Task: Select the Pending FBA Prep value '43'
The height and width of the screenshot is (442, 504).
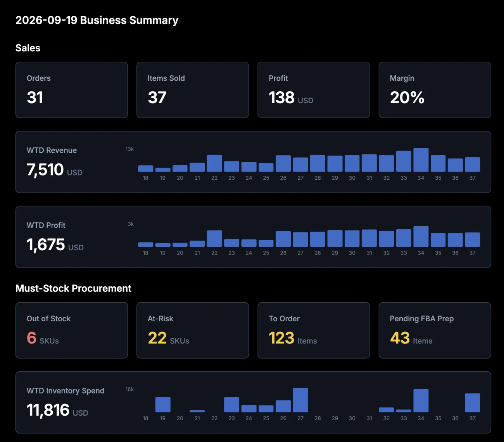Action: click(400, 338)
